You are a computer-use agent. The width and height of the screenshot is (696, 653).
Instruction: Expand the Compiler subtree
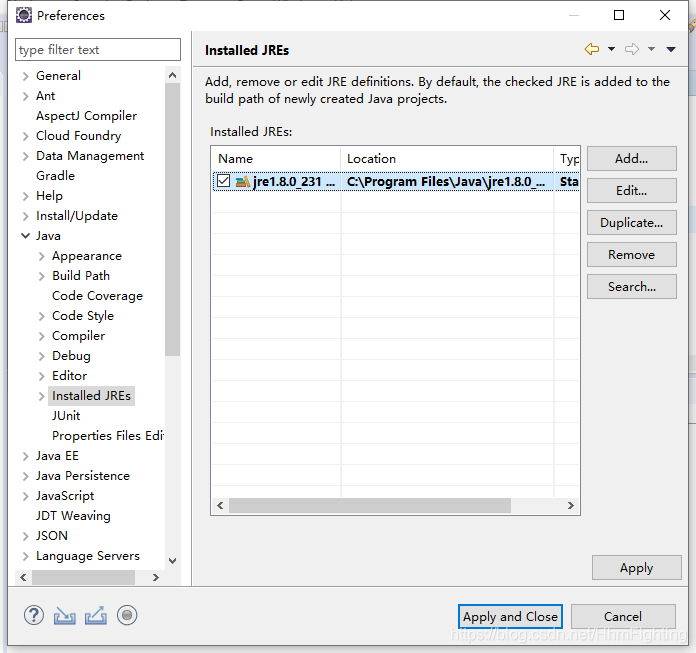[x=42, y=336]
